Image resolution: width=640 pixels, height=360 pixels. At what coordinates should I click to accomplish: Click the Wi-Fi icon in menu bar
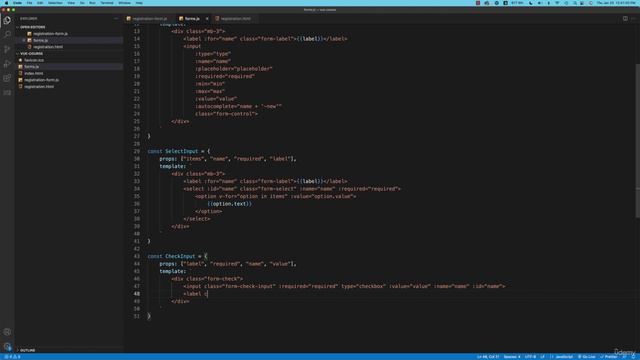coord(557,3)
